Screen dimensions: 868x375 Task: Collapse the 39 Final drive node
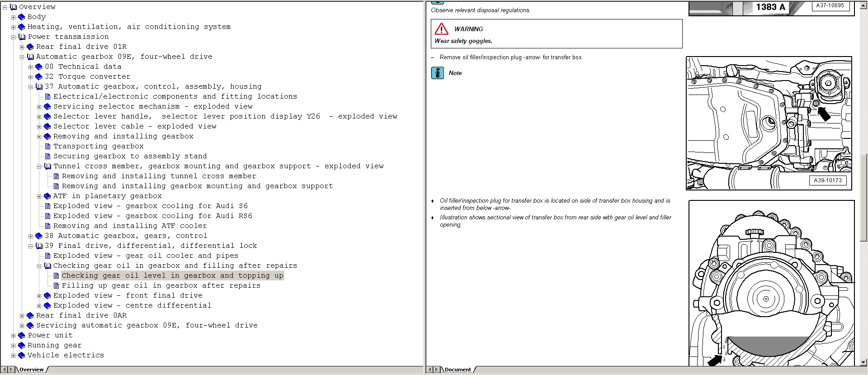(x=30, y=246)
